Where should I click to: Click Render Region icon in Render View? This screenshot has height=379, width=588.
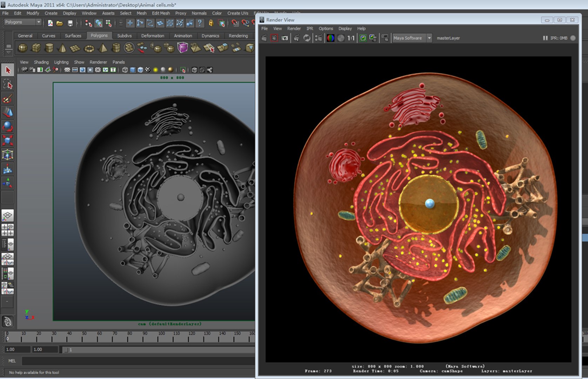point(274,38)
